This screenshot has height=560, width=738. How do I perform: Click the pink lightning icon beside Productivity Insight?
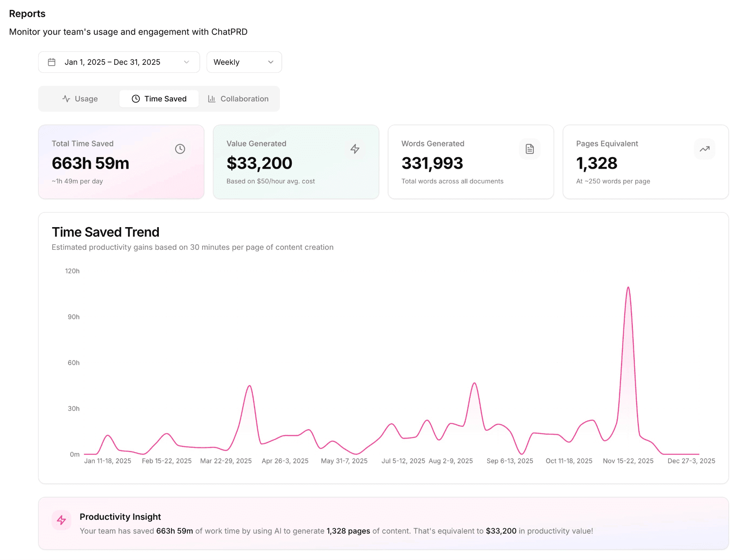pyautogui.click(x=61, y=520)
